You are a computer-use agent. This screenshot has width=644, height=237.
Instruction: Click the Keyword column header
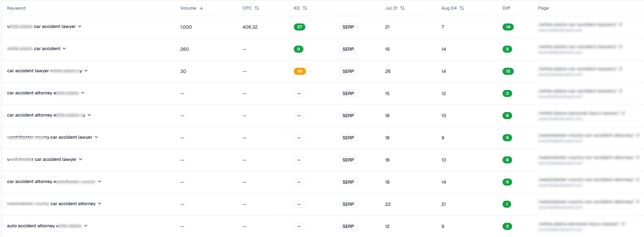[x=16, y=8]
